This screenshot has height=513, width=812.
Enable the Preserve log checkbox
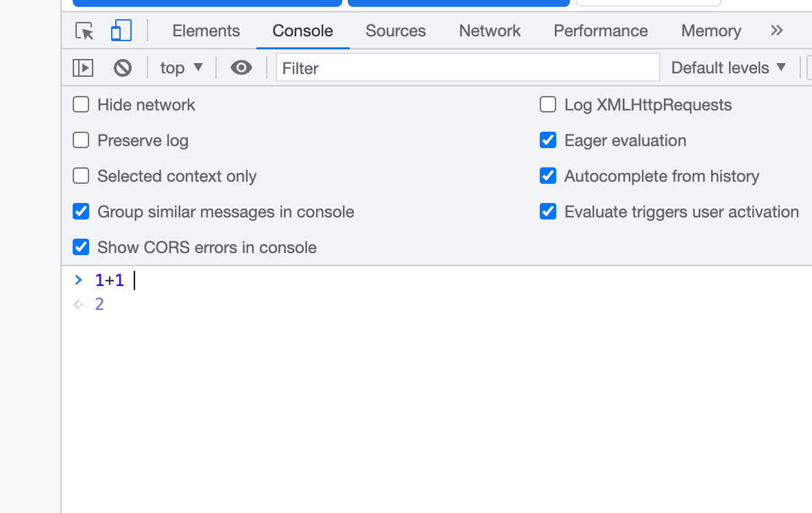tap(81, 141)
